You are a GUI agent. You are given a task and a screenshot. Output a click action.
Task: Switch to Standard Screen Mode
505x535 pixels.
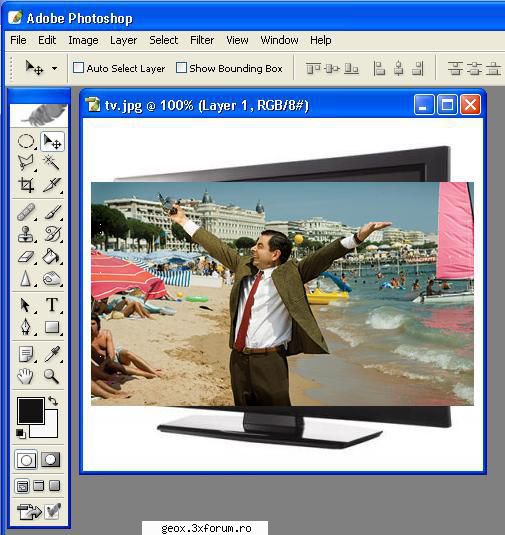(22, 486)
